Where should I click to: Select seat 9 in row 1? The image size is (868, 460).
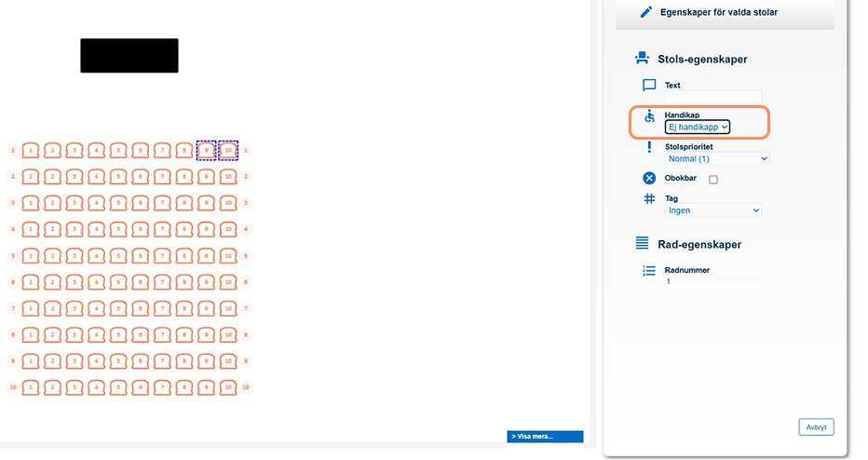click(x=206, y=150)
